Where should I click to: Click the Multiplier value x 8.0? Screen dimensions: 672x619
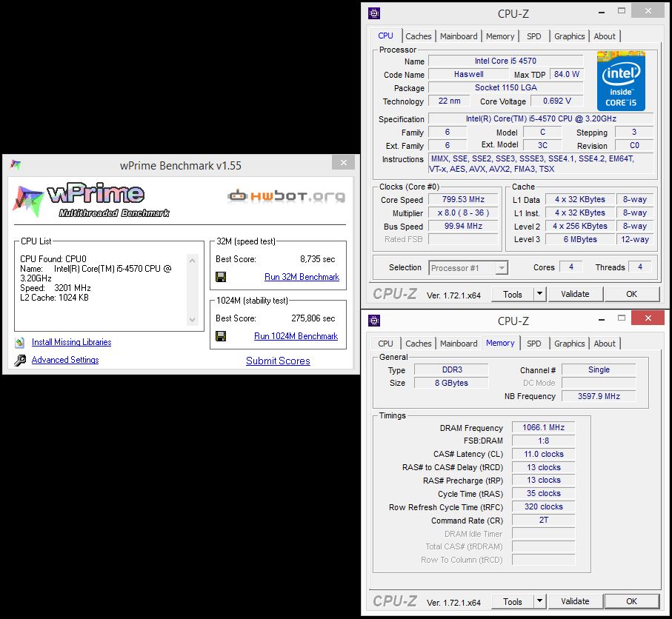(463, 213)
